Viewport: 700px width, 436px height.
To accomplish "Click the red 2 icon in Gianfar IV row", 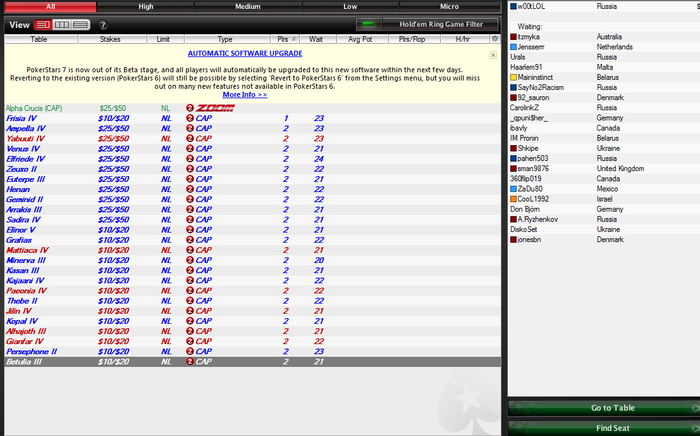I will (x=190, y=341).
